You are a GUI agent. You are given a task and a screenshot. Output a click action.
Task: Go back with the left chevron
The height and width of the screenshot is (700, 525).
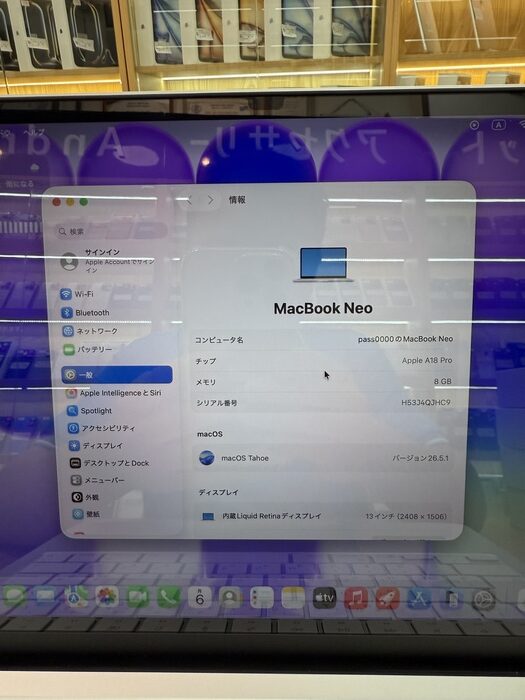click(189, 200)
